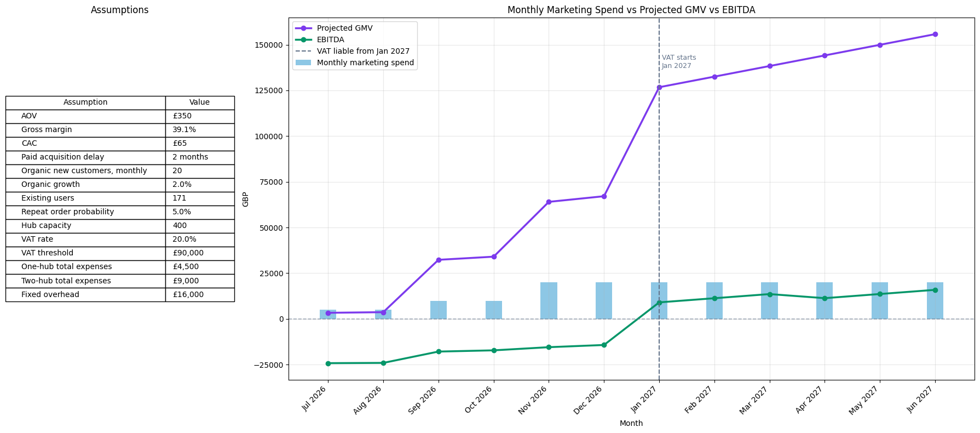
Task: Select the Monthly marketing spend legend swatch
Action: coord(303,63)
